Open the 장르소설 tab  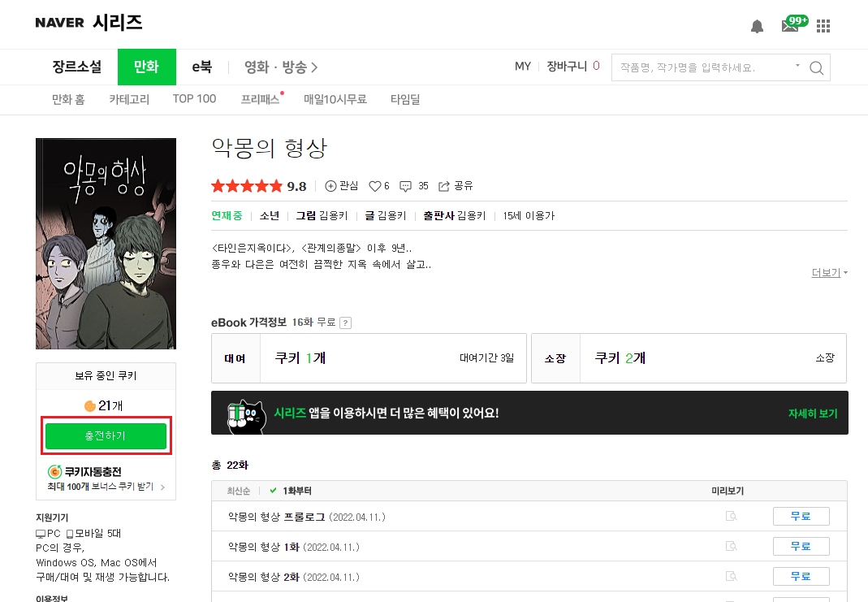click(77, 67)
